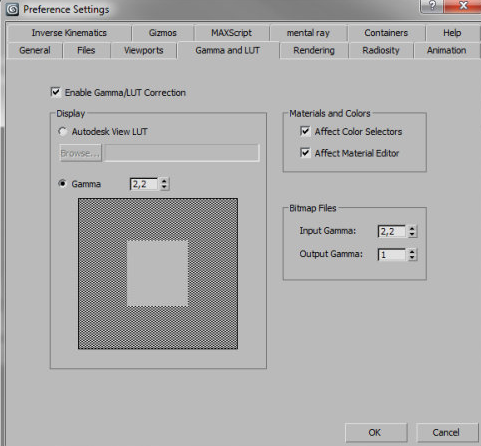The image size is (481, 446).
Task: Decrease Input Gamma with down arrow
Action: [x=412, y=234]
